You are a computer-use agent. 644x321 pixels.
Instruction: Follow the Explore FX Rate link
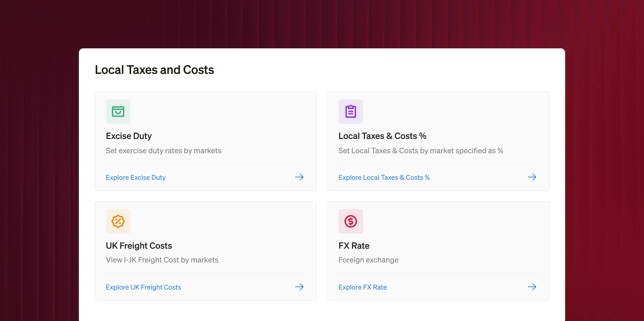click(x=362, y=287)
